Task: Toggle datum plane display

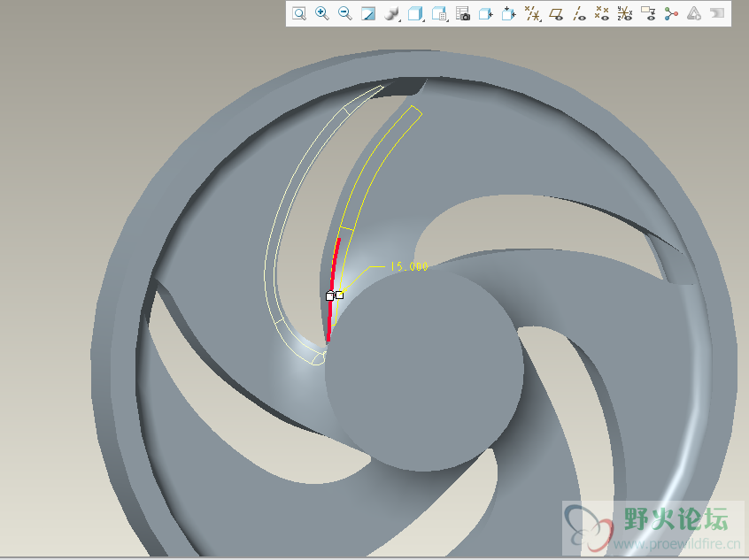Action: (555, 13)
